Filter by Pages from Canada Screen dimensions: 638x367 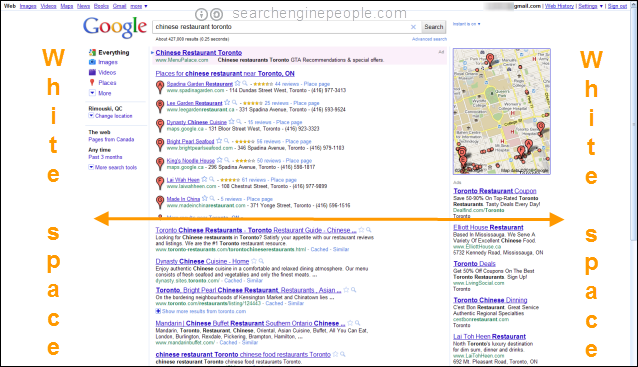pyautogui.click(x=111, y=140)
